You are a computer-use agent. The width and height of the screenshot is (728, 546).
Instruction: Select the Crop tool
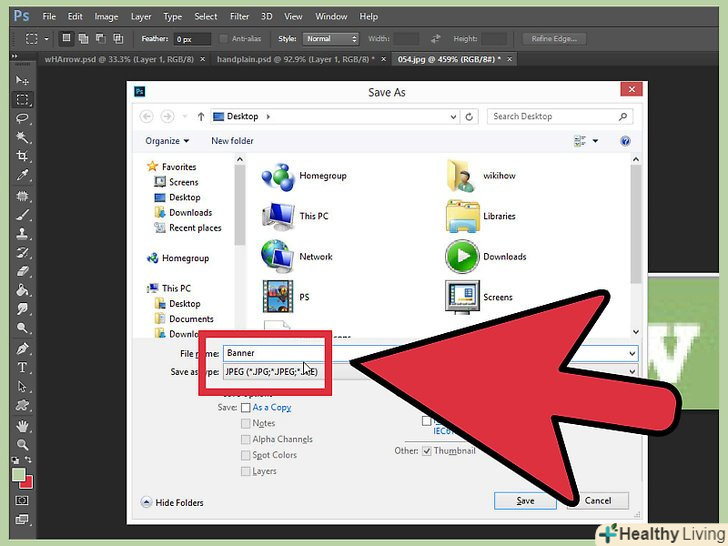click(x=22, y=156)
